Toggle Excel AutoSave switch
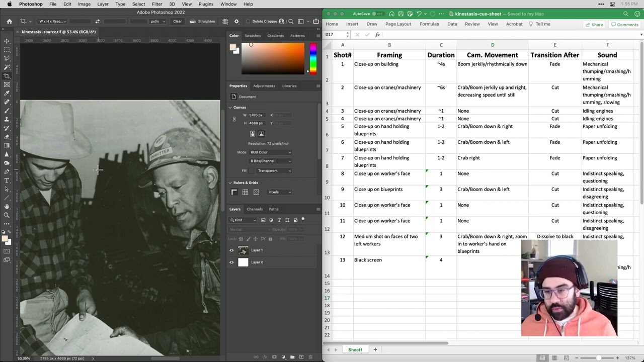The height and width of the screenshot is (362, 644). click(377, 14)
